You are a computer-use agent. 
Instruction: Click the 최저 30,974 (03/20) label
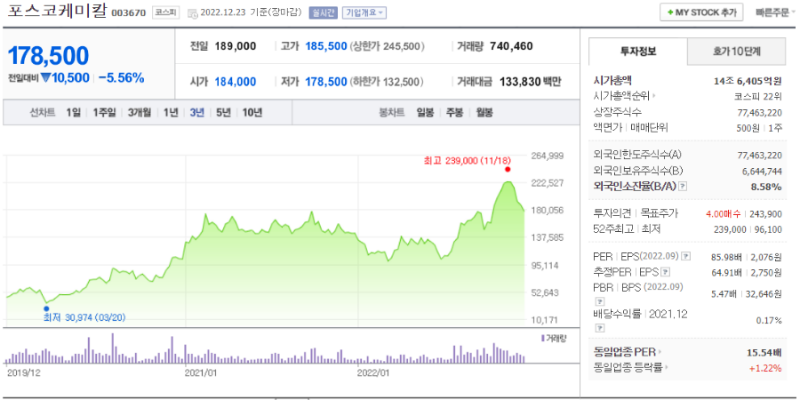click(x=85, y=317)
